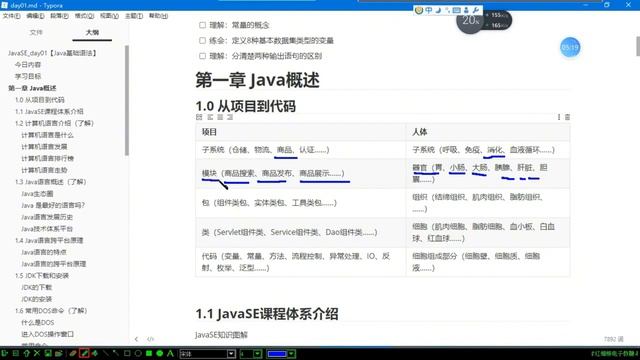Collapse the sidebar with the bottom-left chevron
This screenshot has width=640, height=360.
(x=136, y=339)
